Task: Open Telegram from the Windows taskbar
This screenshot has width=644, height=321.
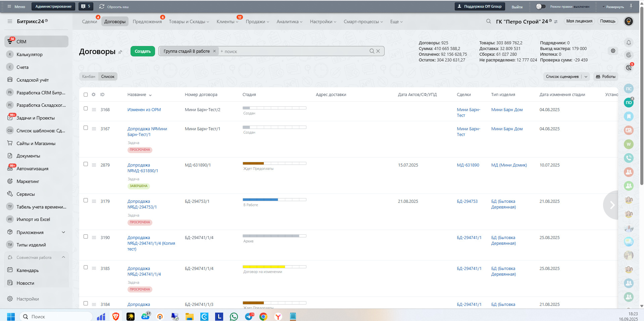Action: 249,316
